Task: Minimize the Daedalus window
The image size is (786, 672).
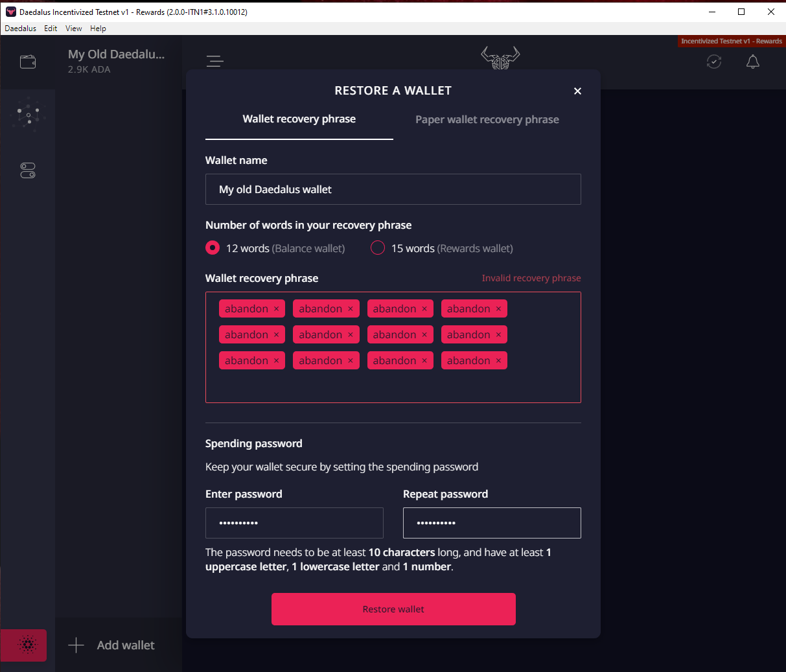Action: 712,12
